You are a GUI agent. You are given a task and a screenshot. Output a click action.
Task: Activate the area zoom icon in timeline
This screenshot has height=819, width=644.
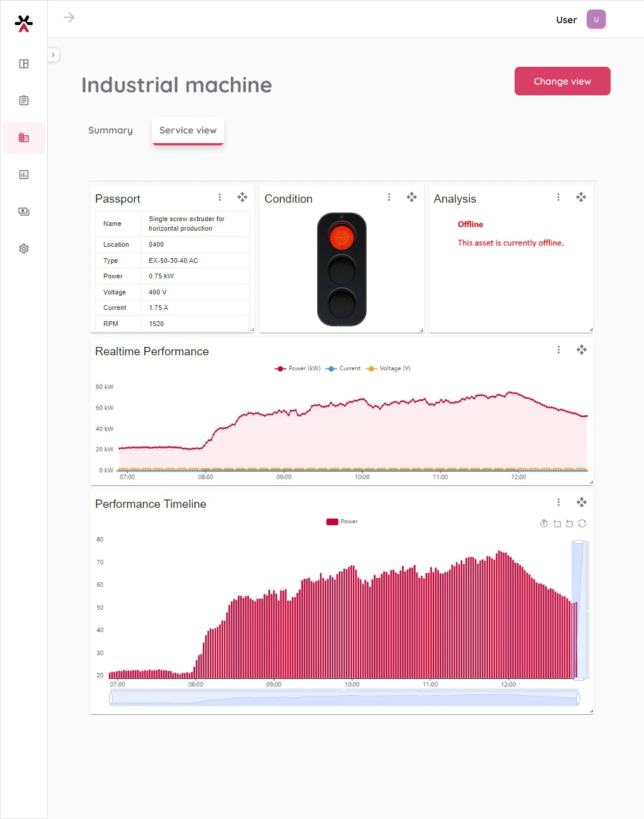(x=557, y=523)
